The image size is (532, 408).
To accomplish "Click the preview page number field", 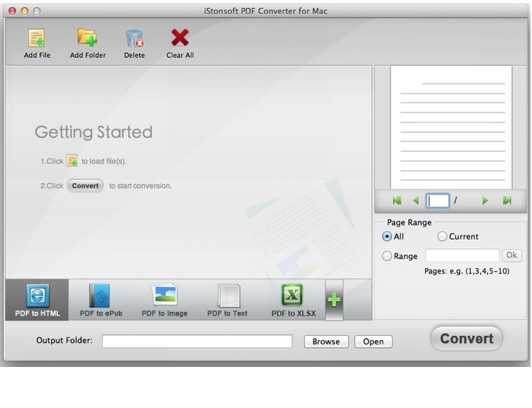I will click(438, 200).
